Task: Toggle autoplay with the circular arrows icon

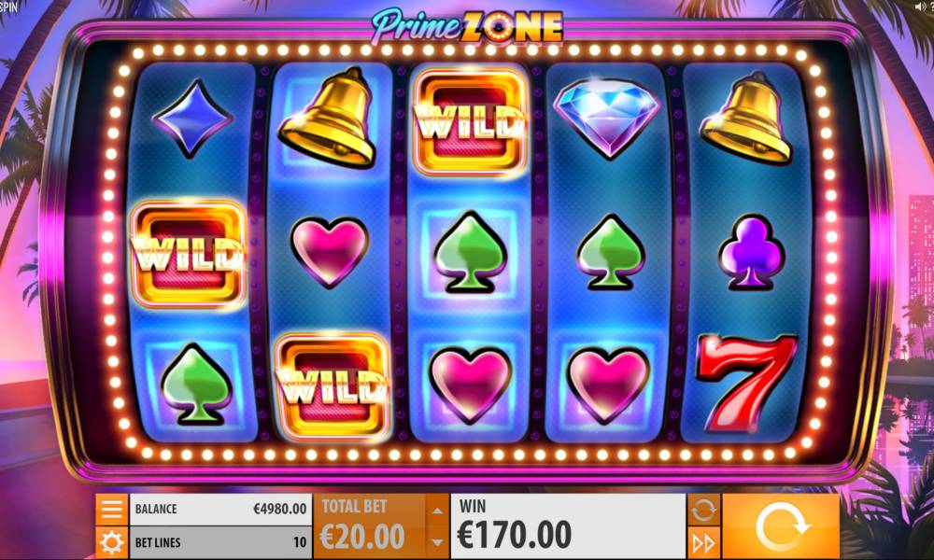Action: click(x=703, y=510)
